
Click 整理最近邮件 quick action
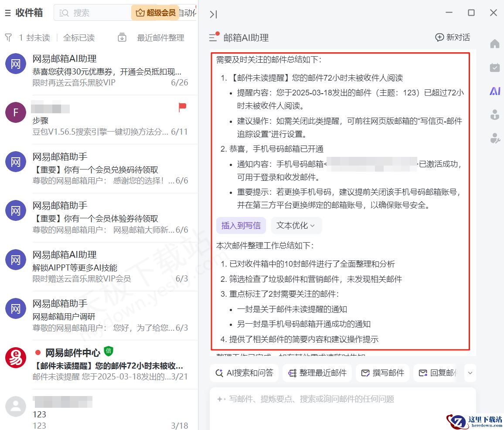(317, 373)
